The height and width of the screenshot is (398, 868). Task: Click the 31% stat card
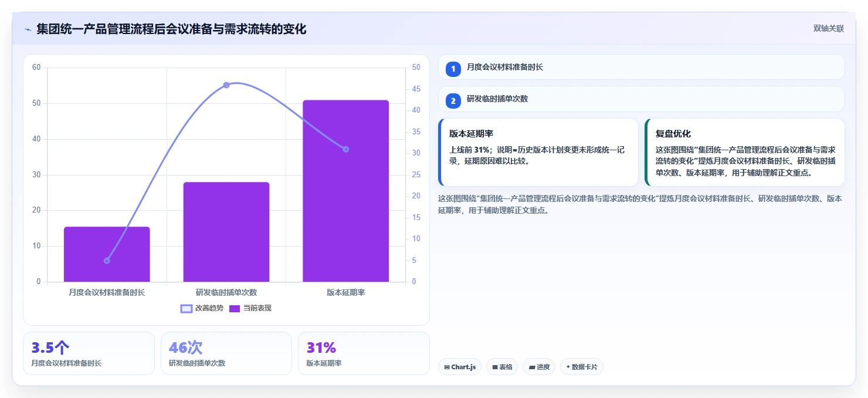364,353
